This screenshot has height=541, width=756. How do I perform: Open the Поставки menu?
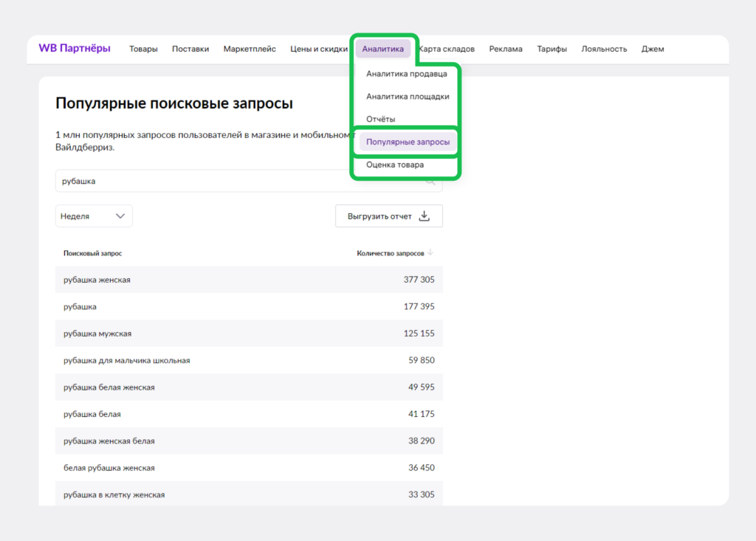point(190,49)
